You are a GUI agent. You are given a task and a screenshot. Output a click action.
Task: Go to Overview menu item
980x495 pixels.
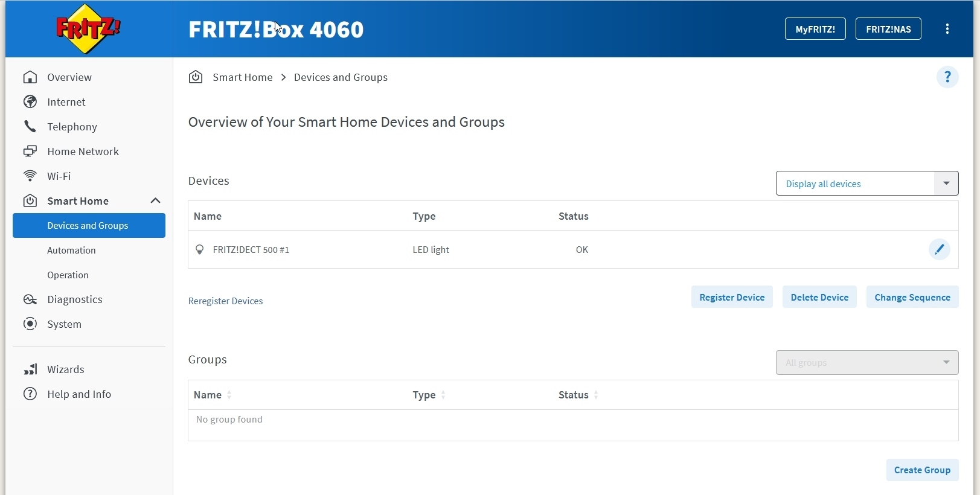click(69, 77)
